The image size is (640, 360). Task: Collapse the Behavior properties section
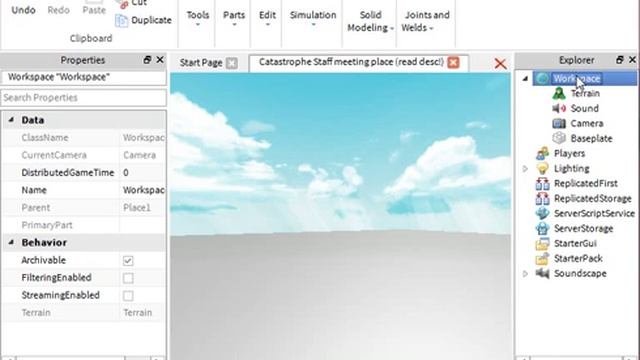tap(11, 242)
